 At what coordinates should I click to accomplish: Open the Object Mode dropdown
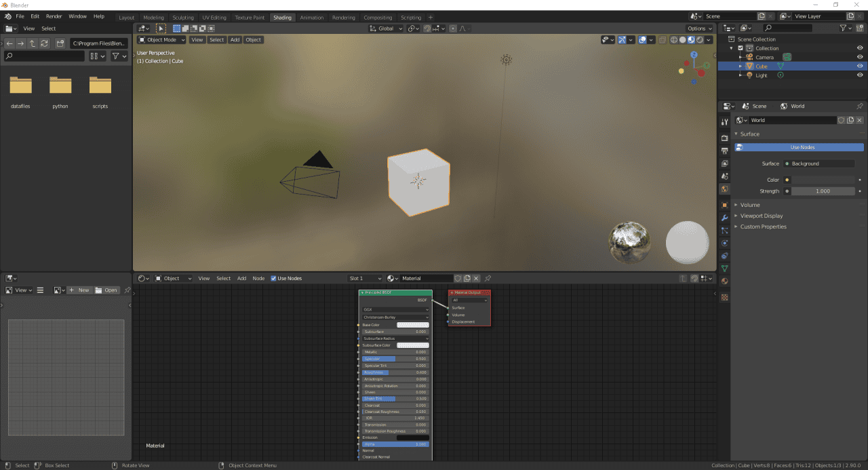click(161, 39)
